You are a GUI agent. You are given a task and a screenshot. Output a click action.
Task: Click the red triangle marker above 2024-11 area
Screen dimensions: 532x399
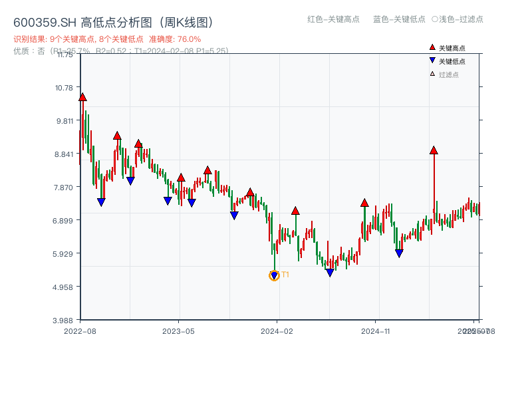click(x=364, y=203)
